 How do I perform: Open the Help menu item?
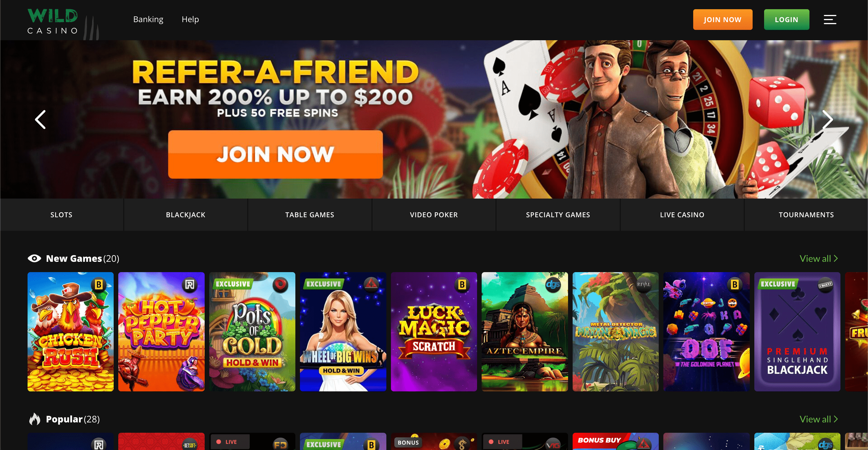(190, 19)
